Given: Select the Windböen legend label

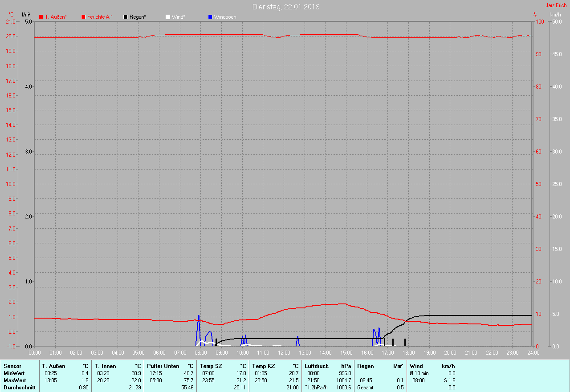Looking at the screenshot, I should 225,17.
